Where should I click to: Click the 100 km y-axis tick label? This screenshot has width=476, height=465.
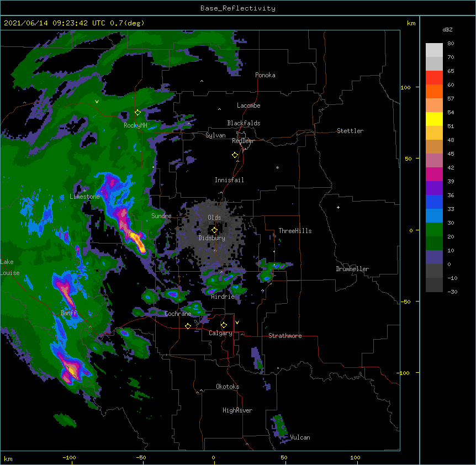pyautogui.click(x=405, y=87)
